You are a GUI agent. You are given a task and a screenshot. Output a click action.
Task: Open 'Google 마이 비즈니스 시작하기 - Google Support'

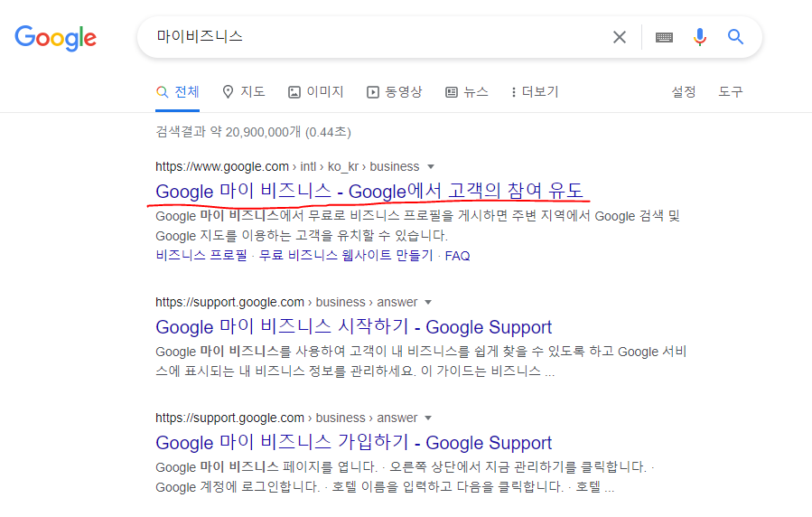(354, 327)
